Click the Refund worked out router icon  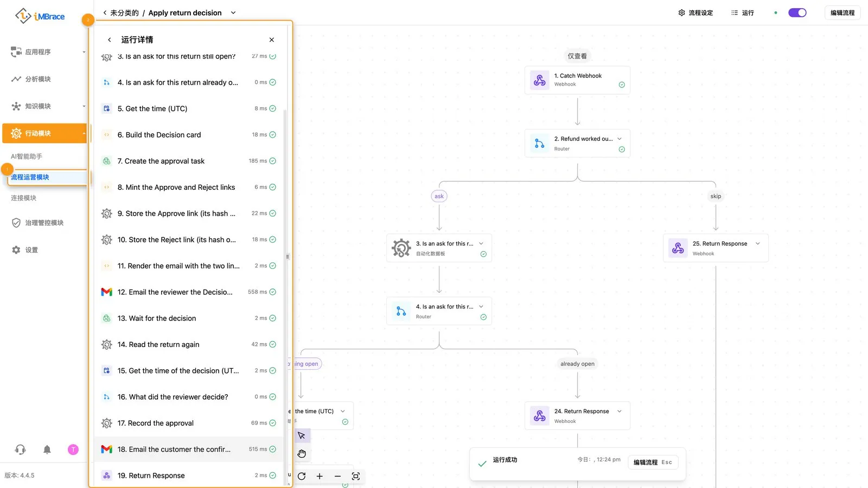tap(540, 143)
